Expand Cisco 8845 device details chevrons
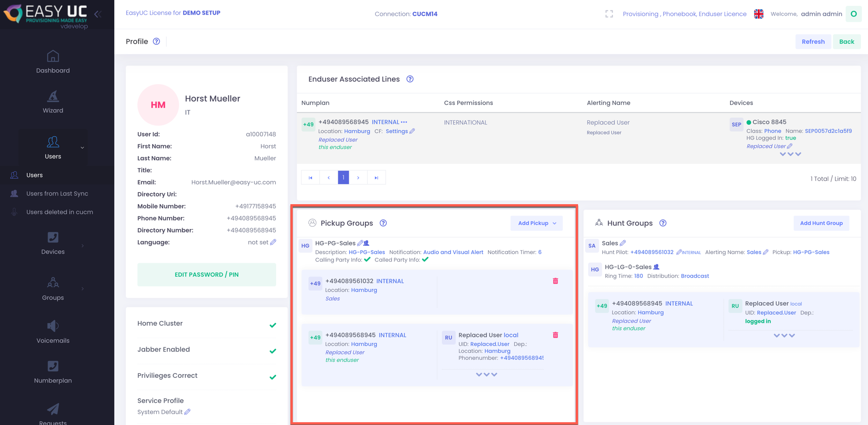This screenshot has height=425, width=868. pyautogui.click(x=790, y=154)
